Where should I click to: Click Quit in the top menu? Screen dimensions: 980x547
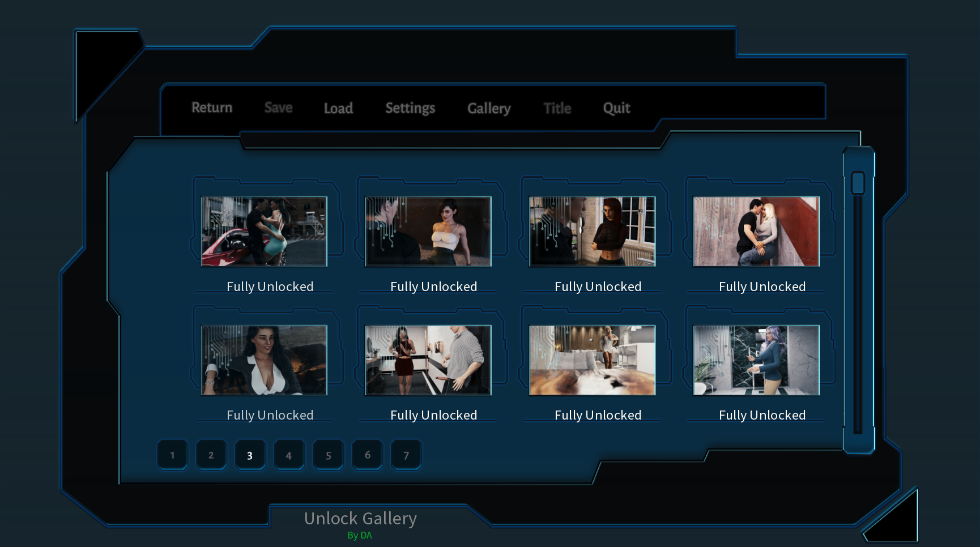[x=616, y=108]
